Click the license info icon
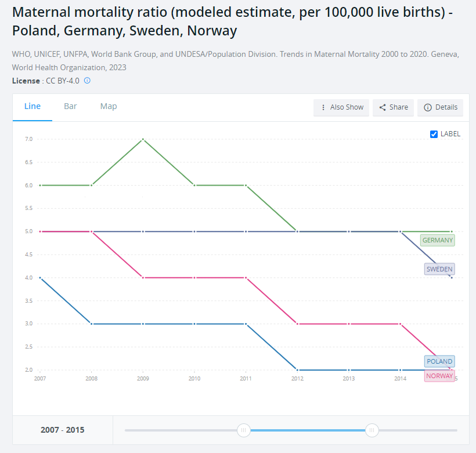This screenshot has width=476, height=453. [87, 81]
